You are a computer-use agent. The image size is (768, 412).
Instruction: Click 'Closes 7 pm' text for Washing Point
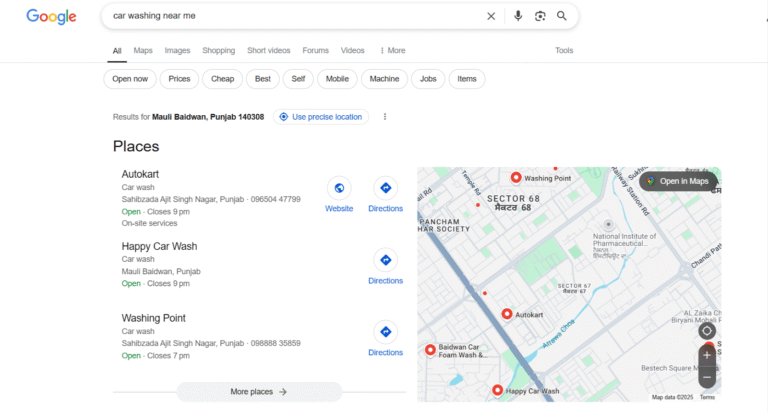pyautogui.click(x=168, y=356)
